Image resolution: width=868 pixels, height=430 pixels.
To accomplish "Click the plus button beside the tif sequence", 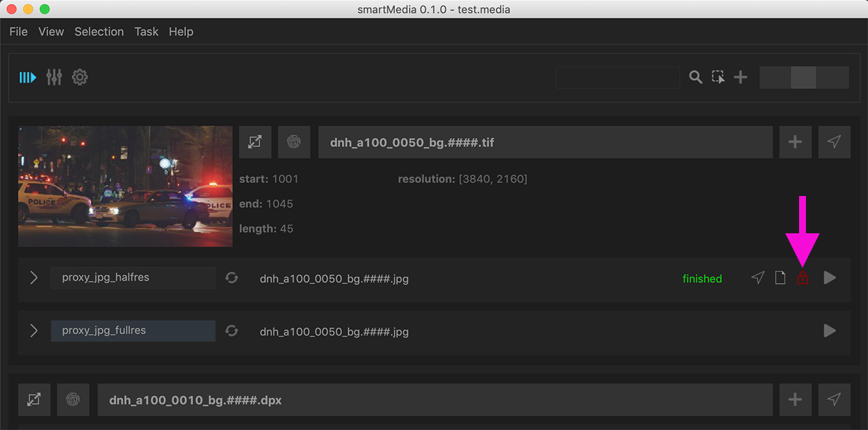I will pyautogui.click(x=795, y=142).
